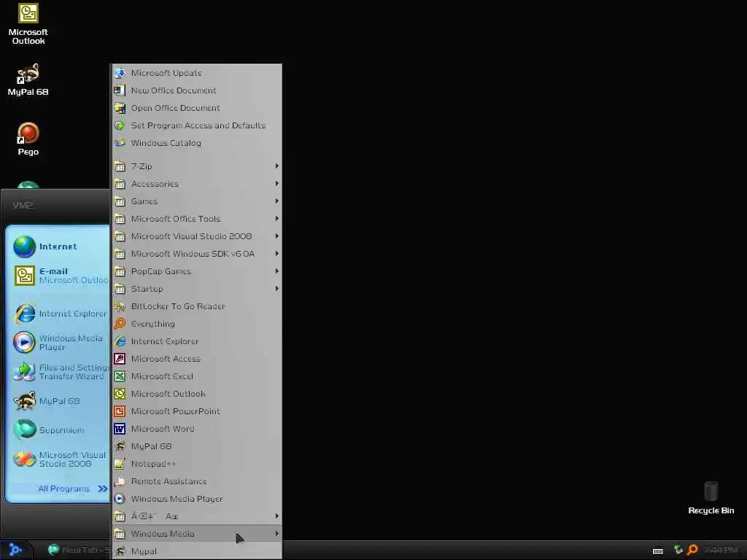
Task: Click the Start button on taskbar
Action: [x=15, y=550]
